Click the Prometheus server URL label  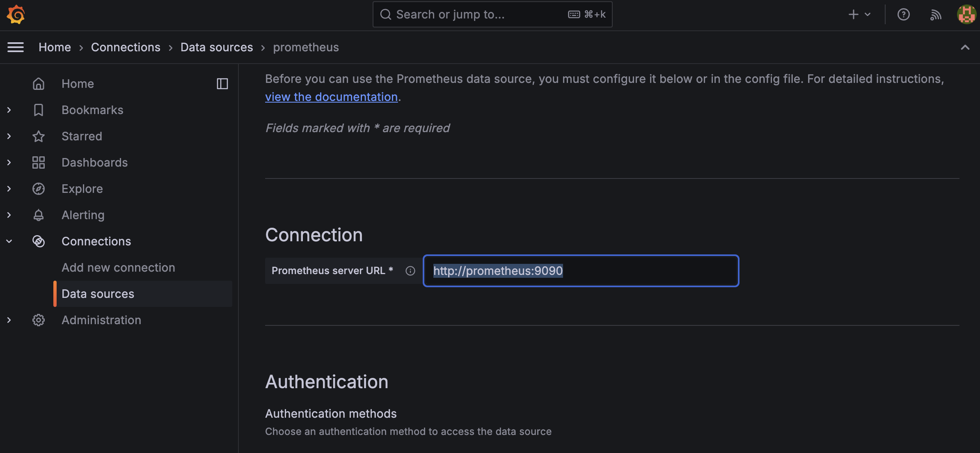point(332,271)
